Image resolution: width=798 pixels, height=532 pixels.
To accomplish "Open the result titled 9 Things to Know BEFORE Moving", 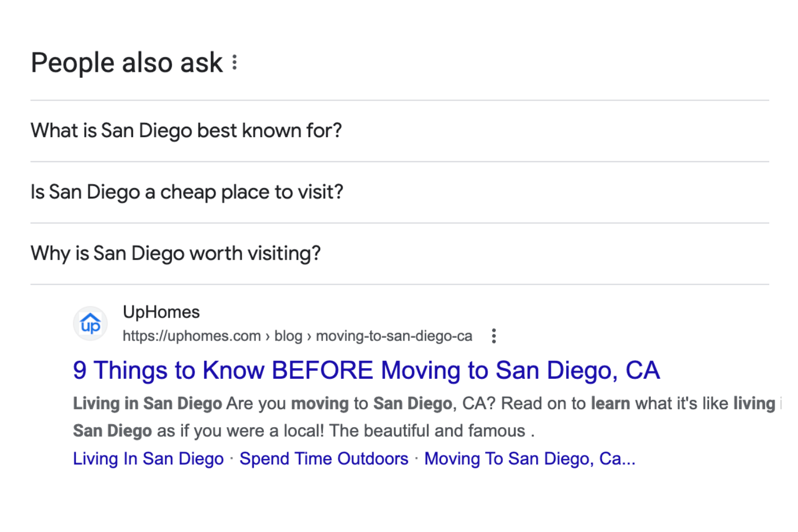I will coord(366,370).
